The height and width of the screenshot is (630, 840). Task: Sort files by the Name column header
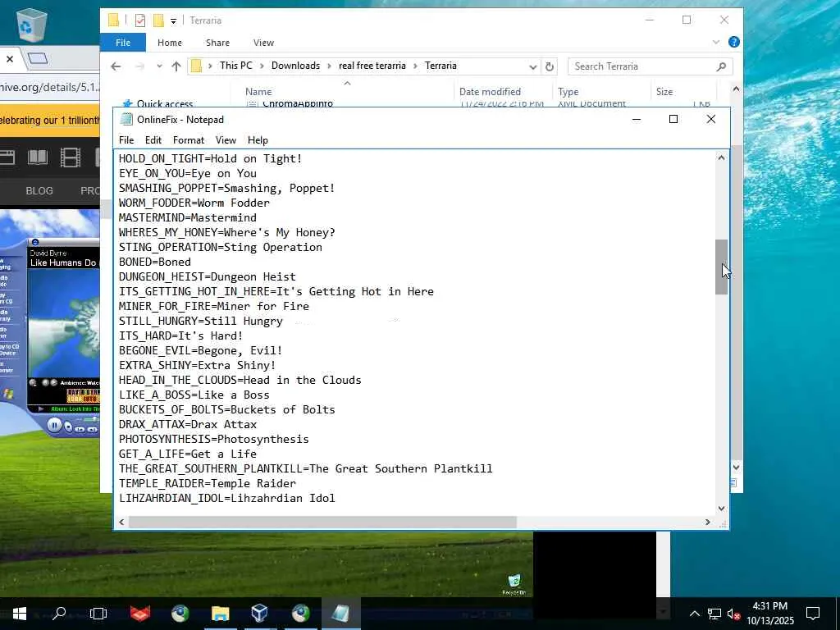258,92
